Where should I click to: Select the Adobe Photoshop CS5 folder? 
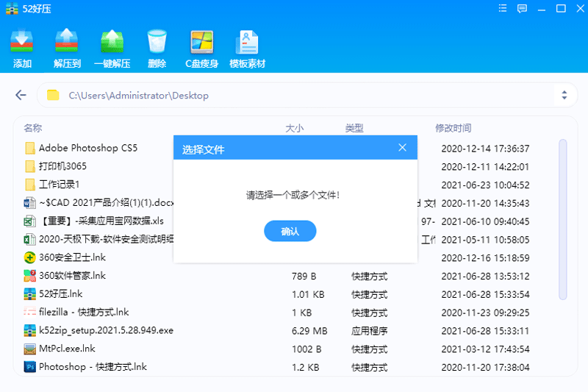(87, 148)
